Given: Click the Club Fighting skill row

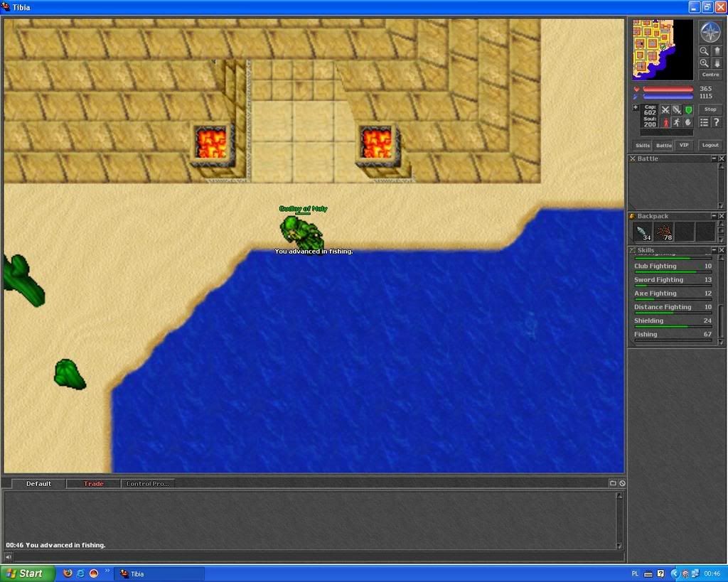Looking at the screenshot, I should click(673, 266).
